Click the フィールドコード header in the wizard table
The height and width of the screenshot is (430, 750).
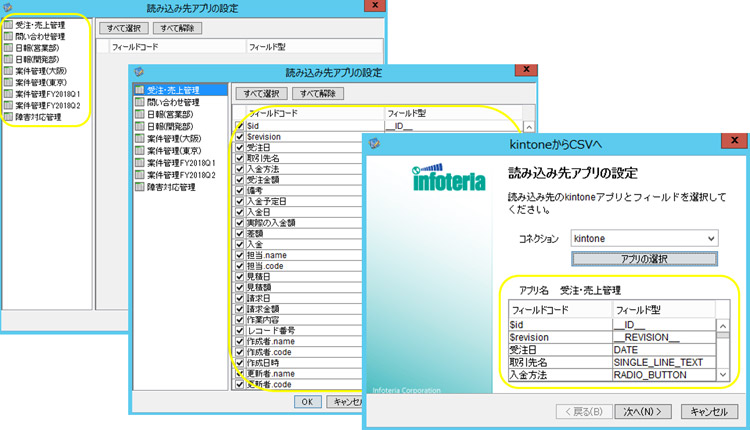(561, 309)
